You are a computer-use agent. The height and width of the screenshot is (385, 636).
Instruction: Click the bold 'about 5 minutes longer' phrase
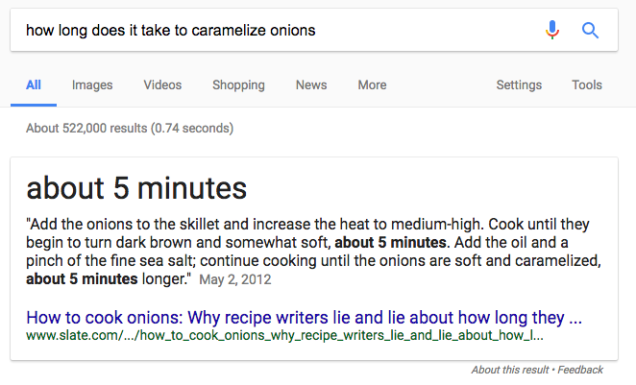pyautogui.click(x=108, y=279)
